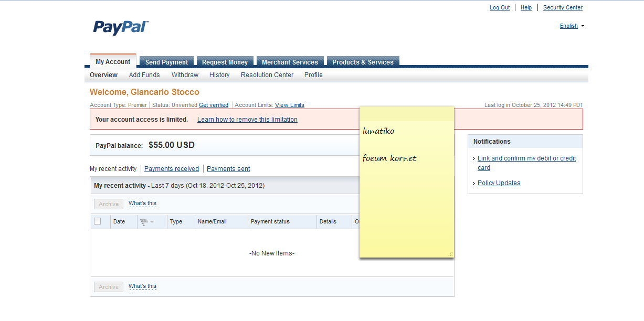Open the Profile submenu item

click(x=313, y=75)
